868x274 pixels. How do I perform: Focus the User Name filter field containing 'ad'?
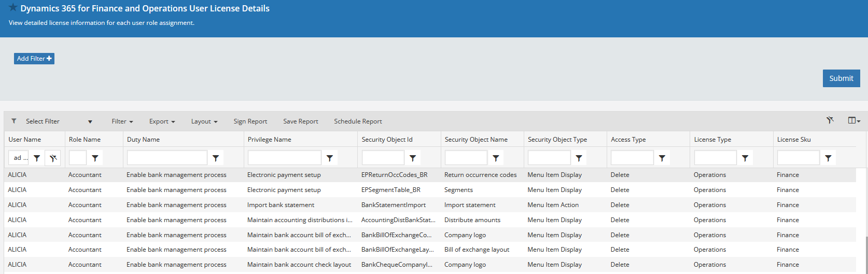point(19,158)
